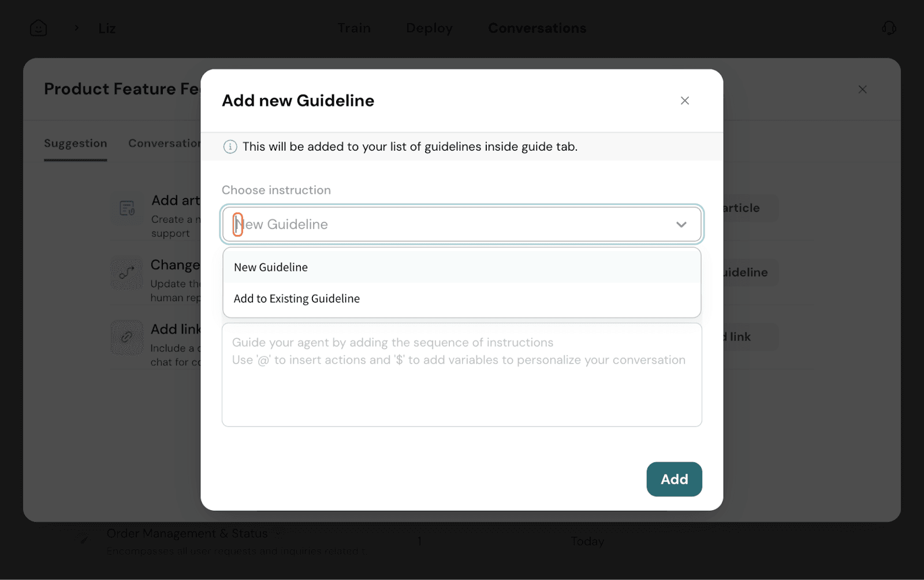Expand the Choose instruction dropdown chevron
Viewport: 924px width, 580px height.
coord(681,224)
